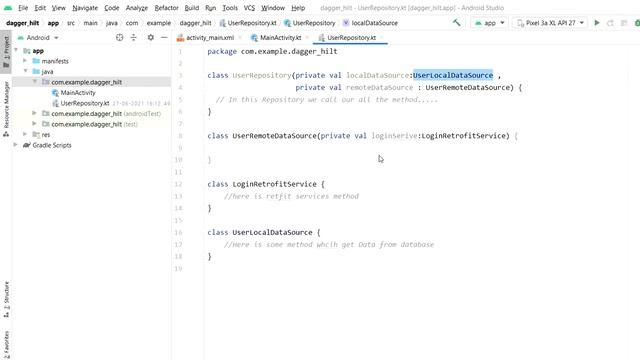Viewport: 640px width, 360px height.
Task: Click the Make Project hammer icon
Action: pos(456,22)
